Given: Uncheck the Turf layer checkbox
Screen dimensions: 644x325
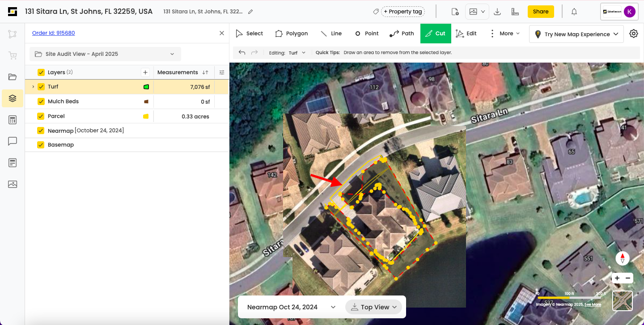Looking at the screenshot, I should [x=41, y=87].
